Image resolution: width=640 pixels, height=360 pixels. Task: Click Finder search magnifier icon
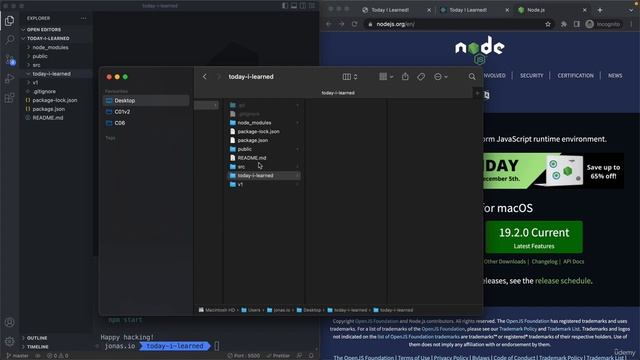click(472, 77)
